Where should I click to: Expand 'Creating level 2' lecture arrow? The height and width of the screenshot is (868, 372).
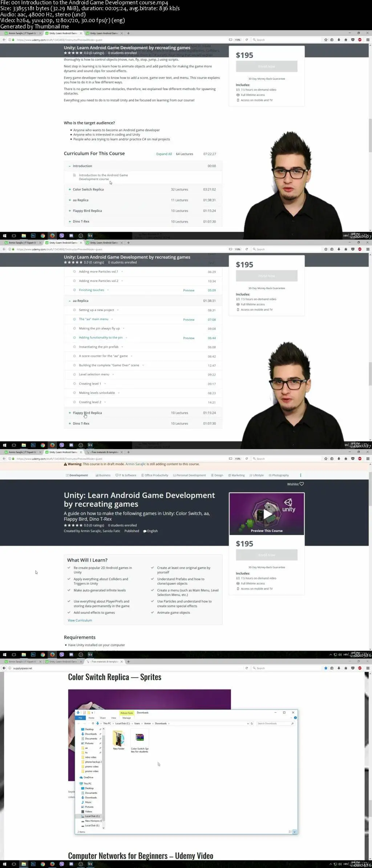coord(105,402)
